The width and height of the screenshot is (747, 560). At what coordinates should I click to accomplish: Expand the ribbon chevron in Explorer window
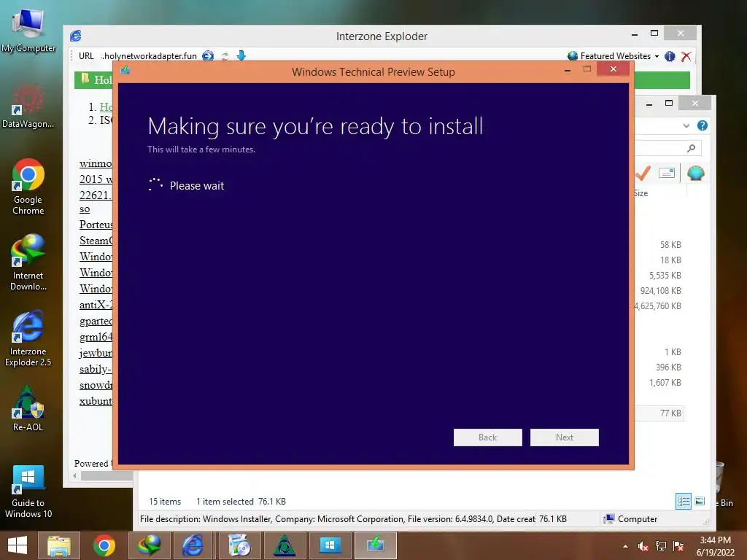point(686,125)
